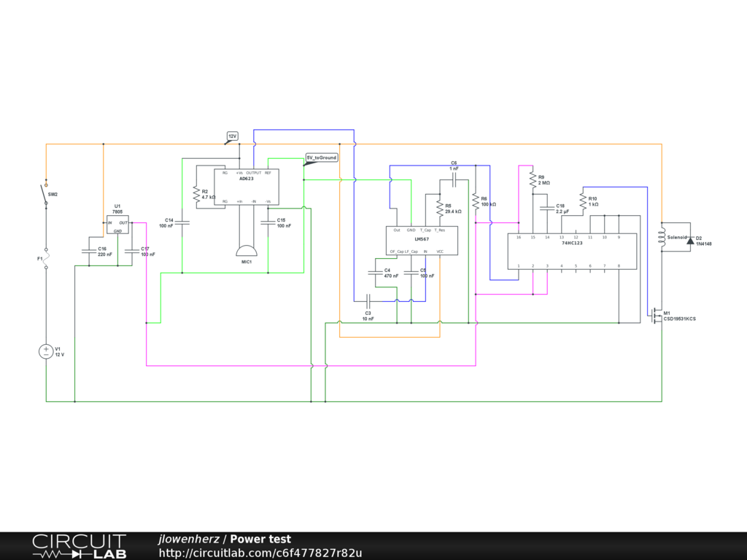The image size is (747, 560).
Task: Click the C3 10 nF capacitor
Action: click(x=368, y=300)
